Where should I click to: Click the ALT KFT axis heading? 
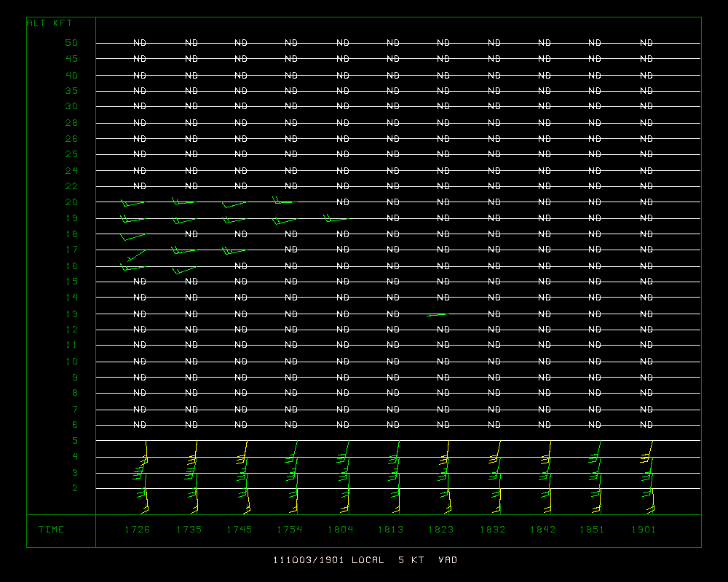point(50,23)
